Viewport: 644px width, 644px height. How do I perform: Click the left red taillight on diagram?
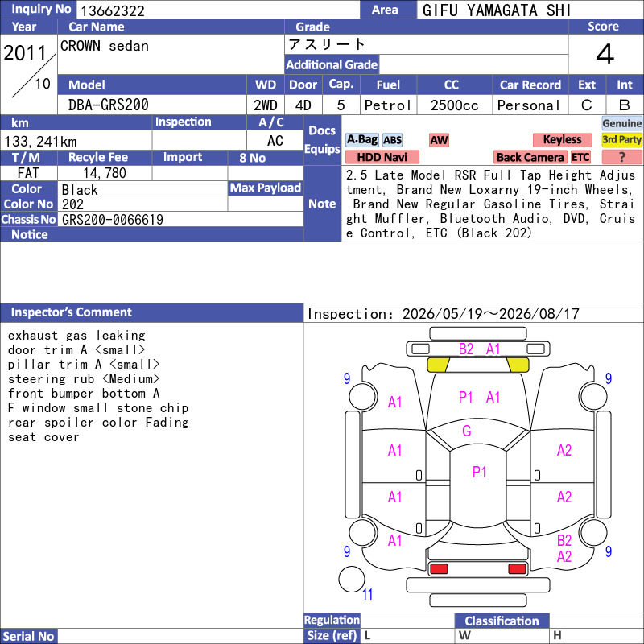point(439,568)
